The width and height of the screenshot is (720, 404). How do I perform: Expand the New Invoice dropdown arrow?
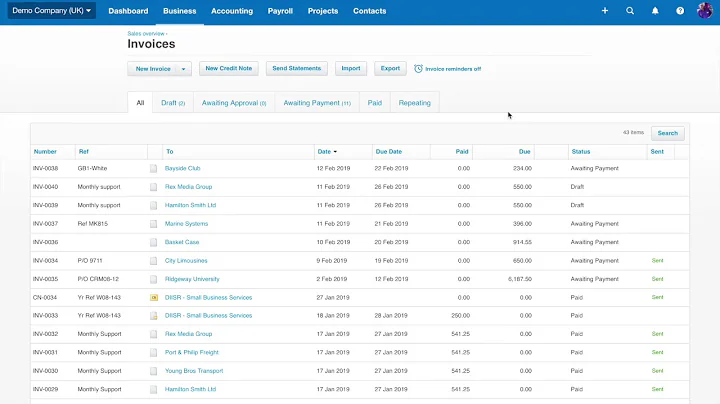pyautogui.click(x=183, y=69)
